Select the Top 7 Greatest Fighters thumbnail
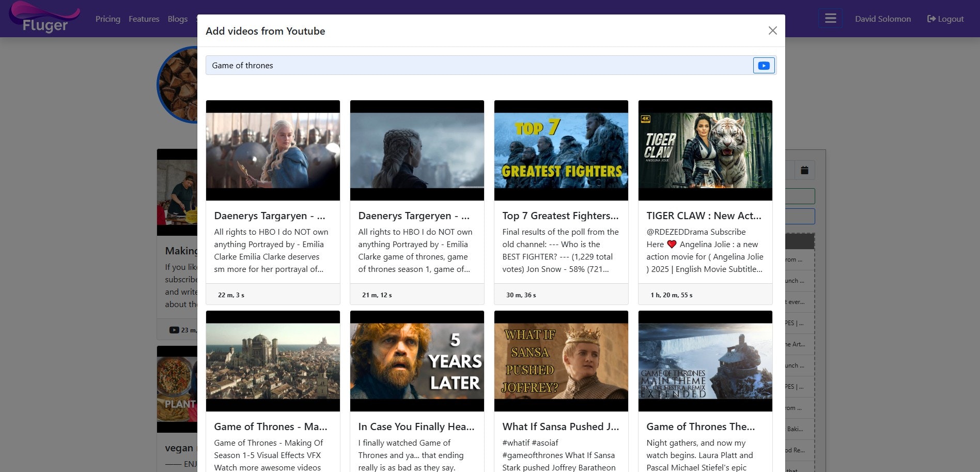The image size is (980, 472). (x=561, y=150)
